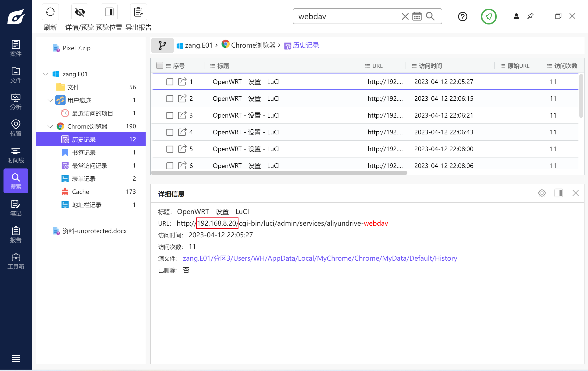Open 访问次数 column menu icon
Viewport: 588px width, 371px height.
point(549,66)
